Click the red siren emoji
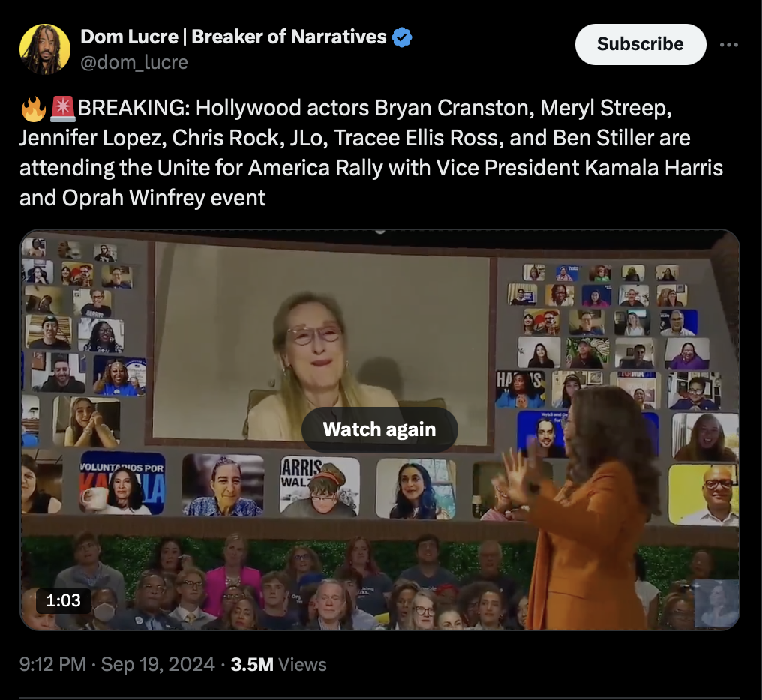Viewport: 762px width, 700px height. [63, 109]
